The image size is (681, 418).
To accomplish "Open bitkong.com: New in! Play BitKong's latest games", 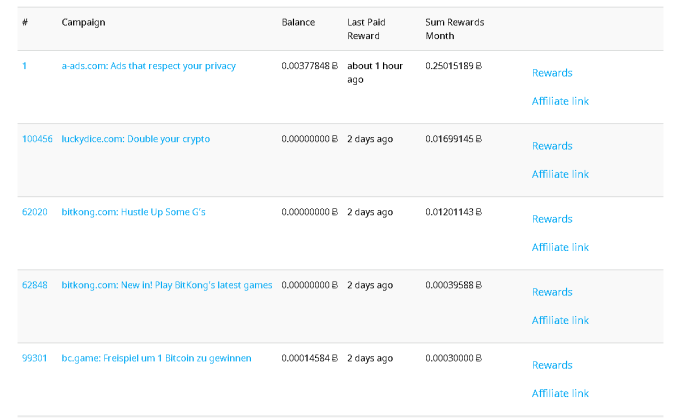I will pyautogui.click(x=167, y=285).
